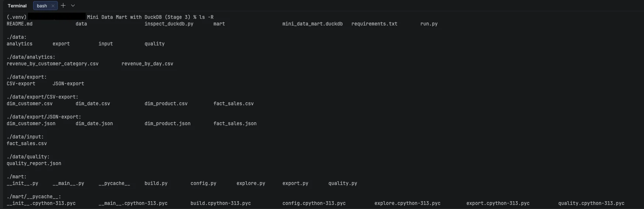Open terminal options dropdown chevron
The image size is (644, 209).
point(73,6)
